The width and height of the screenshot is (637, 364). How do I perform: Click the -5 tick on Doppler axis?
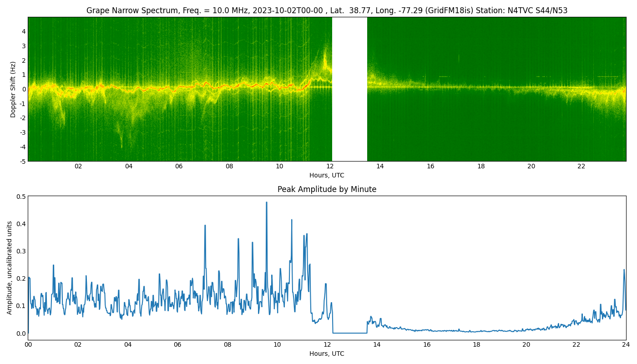coord(22,161)
